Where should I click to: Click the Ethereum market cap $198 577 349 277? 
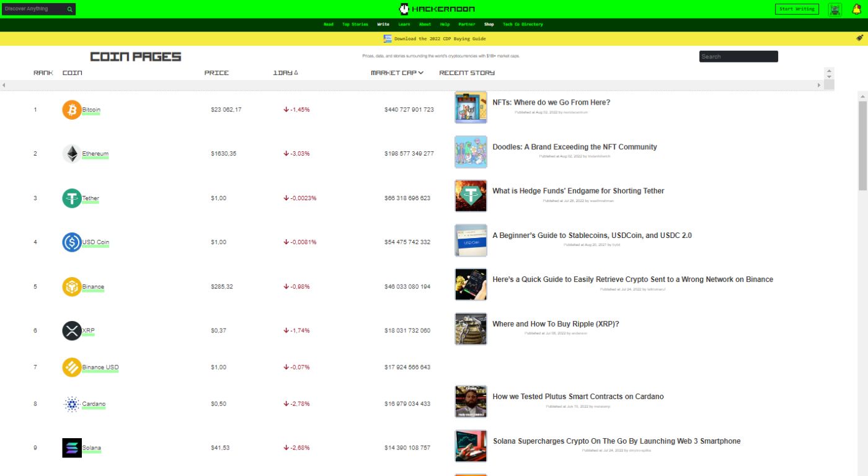[409, 154]
